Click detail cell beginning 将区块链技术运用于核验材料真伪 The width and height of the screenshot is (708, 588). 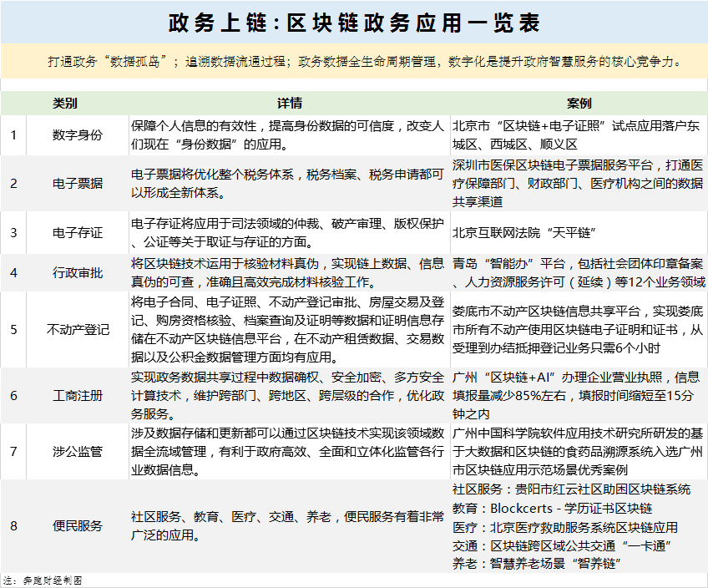pos(290,273)
